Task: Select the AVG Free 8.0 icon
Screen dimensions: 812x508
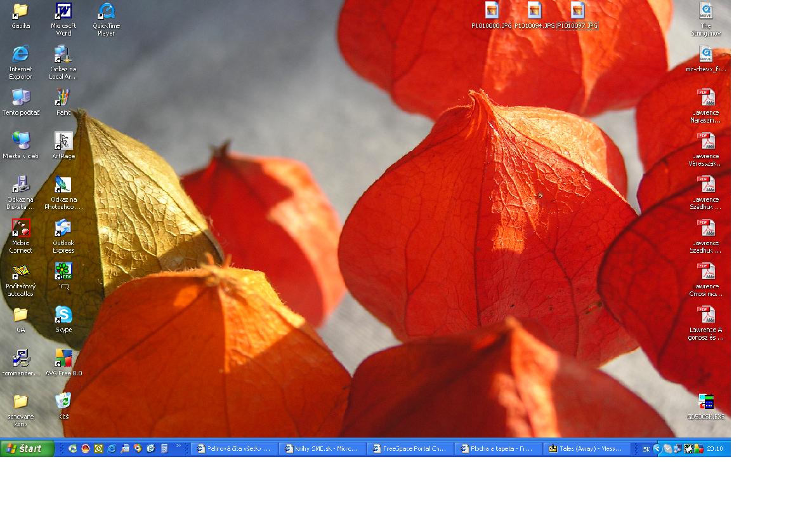Action: click(x=63, y=358)
